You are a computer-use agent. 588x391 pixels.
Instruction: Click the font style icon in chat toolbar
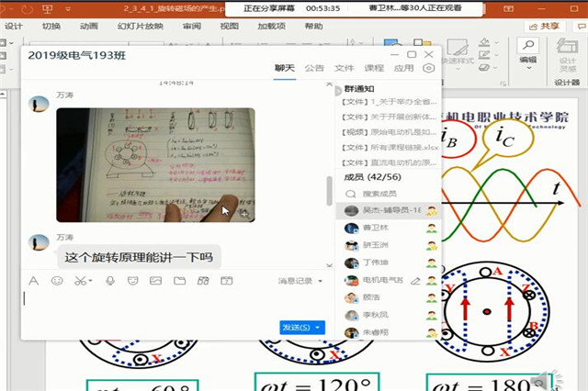coord(34,281)
